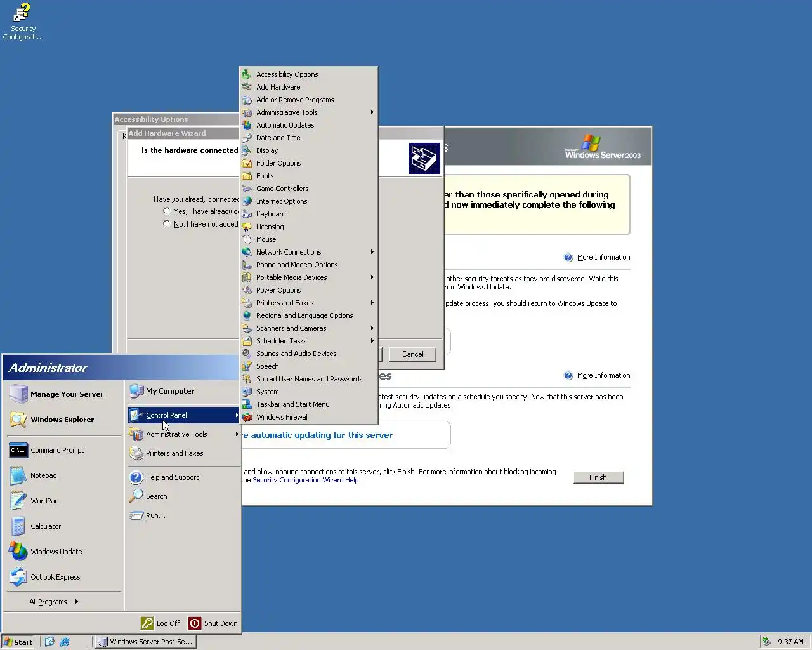Click the Speech icon in the menu

coord(247,366)
